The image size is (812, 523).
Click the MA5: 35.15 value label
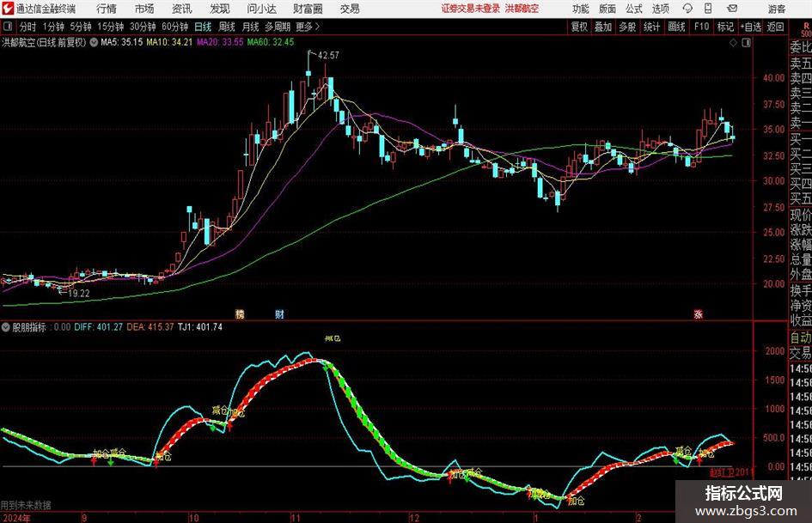point(121,42)
